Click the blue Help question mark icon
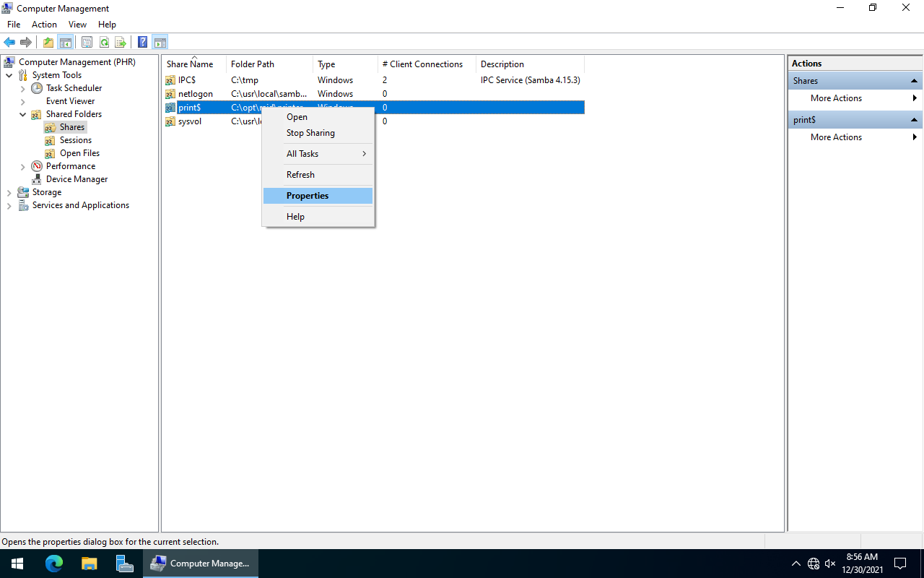924x578 pixels. [143, 43]
